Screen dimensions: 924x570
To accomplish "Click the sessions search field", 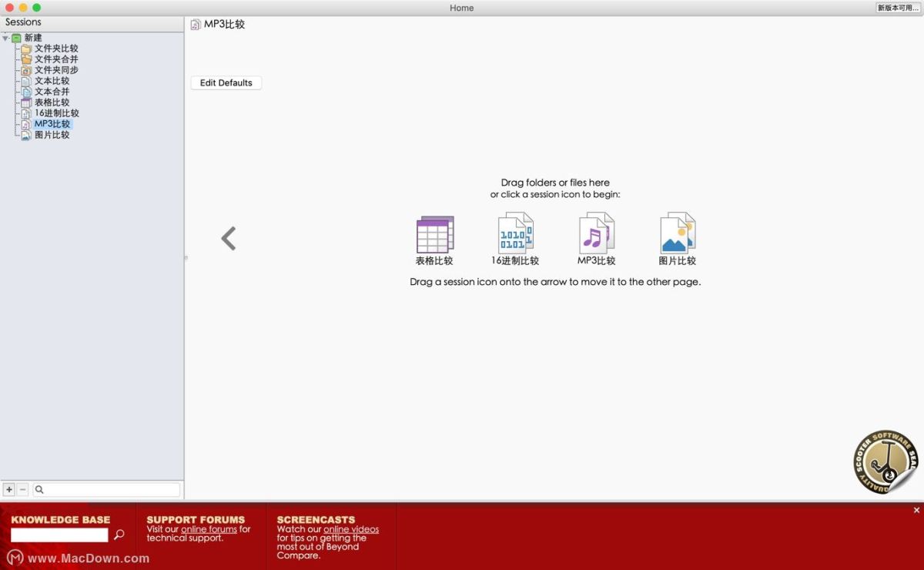I will pos(106,489).
